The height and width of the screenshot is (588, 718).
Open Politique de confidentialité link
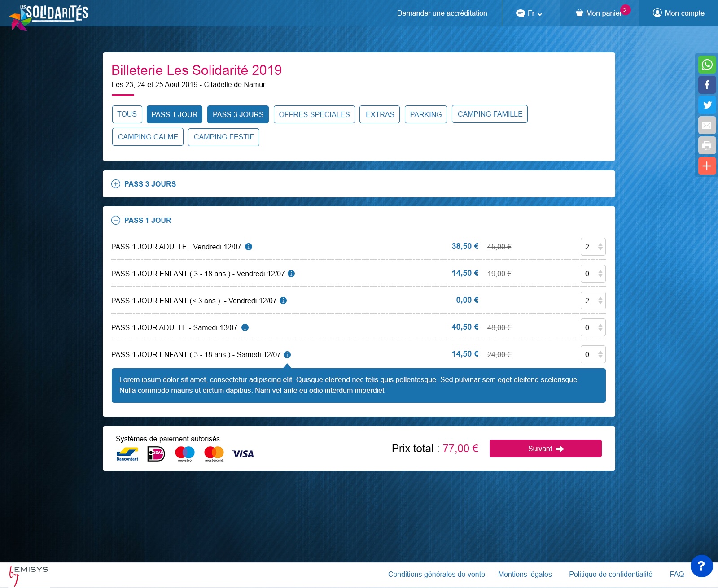coord(611,574)
